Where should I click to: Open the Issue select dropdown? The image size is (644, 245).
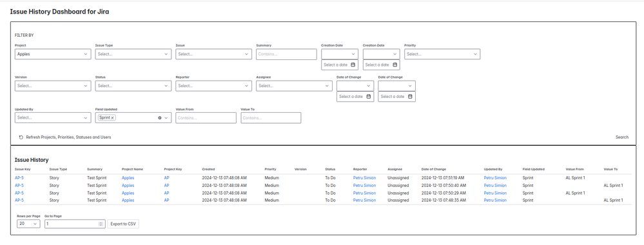tap(213, 54)
